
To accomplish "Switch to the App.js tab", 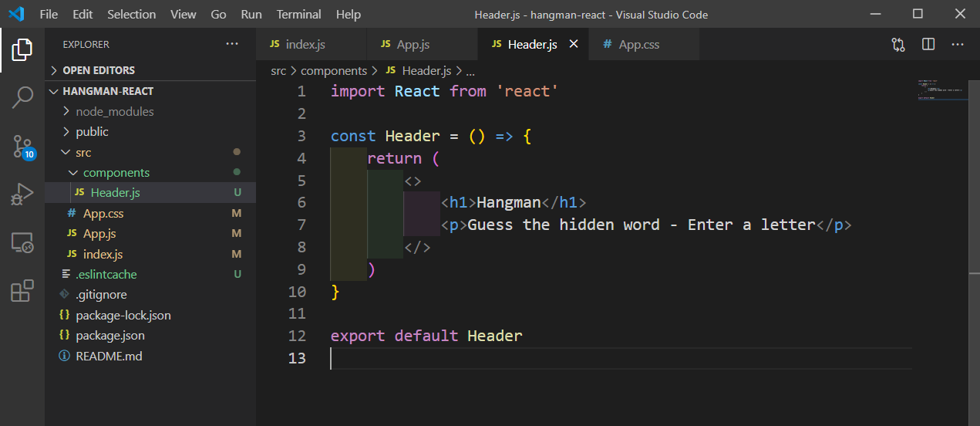I will coord(423,45).
